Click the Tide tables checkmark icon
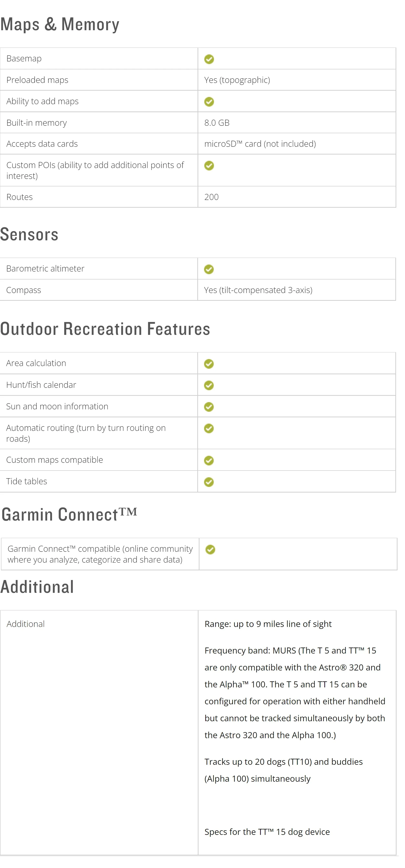 click(209, 482)
